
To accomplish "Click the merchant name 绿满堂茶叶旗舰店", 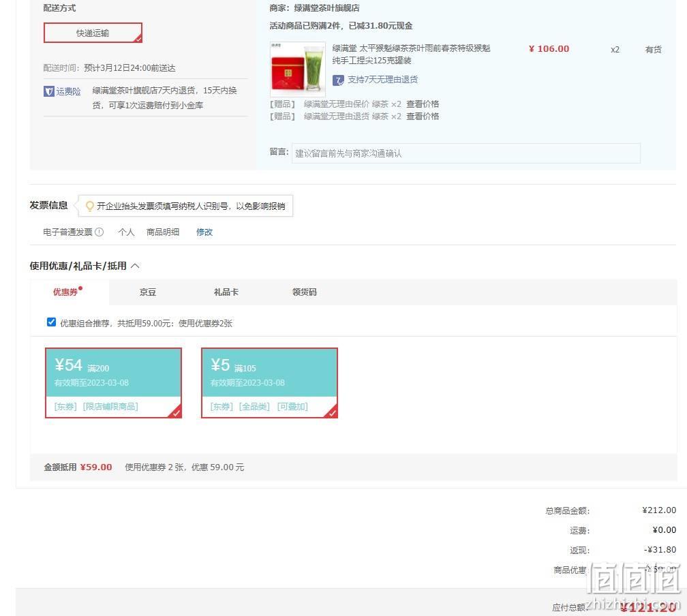I will 327,8.
